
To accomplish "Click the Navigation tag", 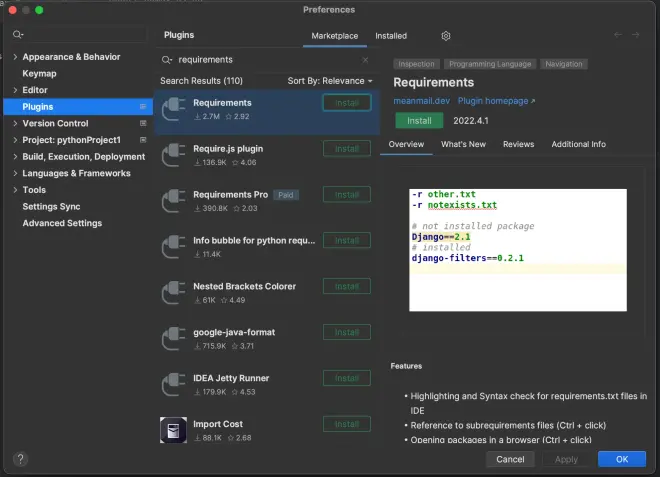I will click(564, 64).
